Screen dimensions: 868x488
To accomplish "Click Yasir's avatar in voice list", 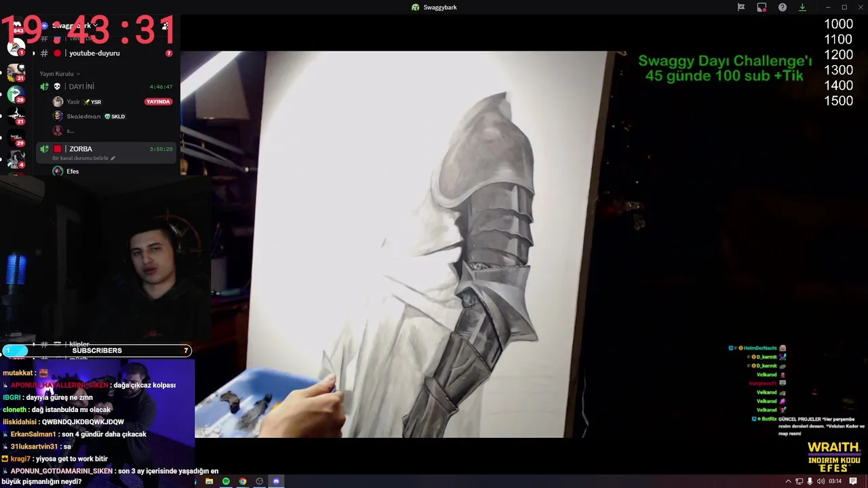I will click(x=58, y=102).
